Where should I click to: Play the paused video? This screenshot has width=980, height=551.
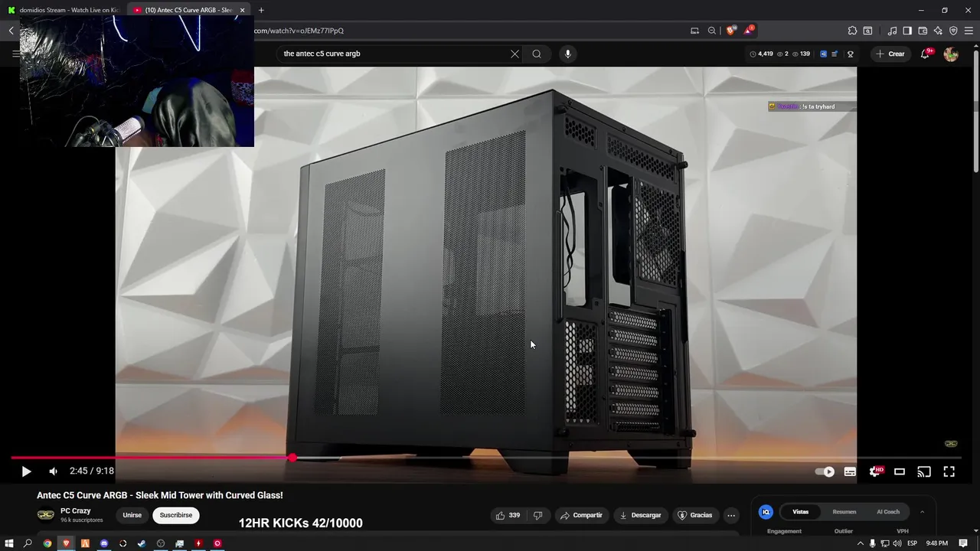point(26,471)
